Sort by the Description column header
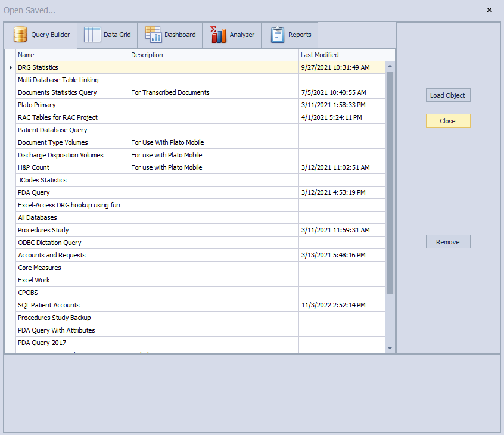Viewport: 504px width, 435px height. coord(214,55)
